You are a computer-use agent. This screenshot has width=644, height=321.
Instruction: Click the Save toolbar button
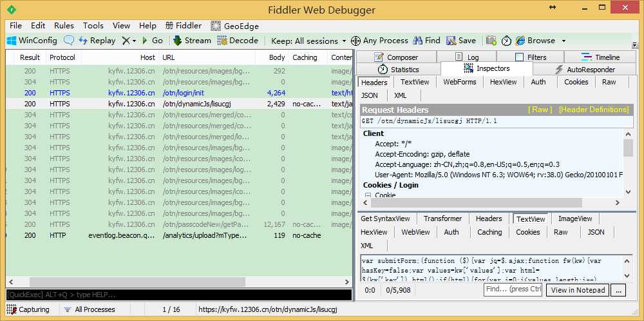pyautogui.click(x=461, y=40)
